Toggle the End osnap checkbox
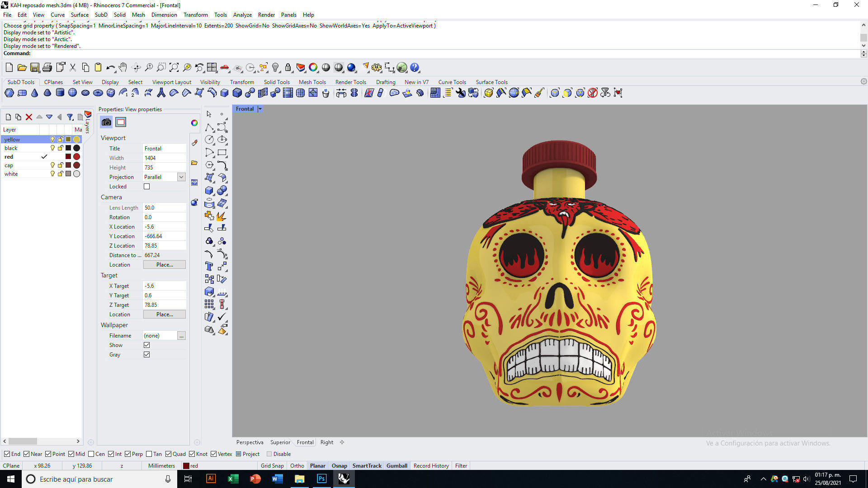The image size is (868, 488). [7, 454]
